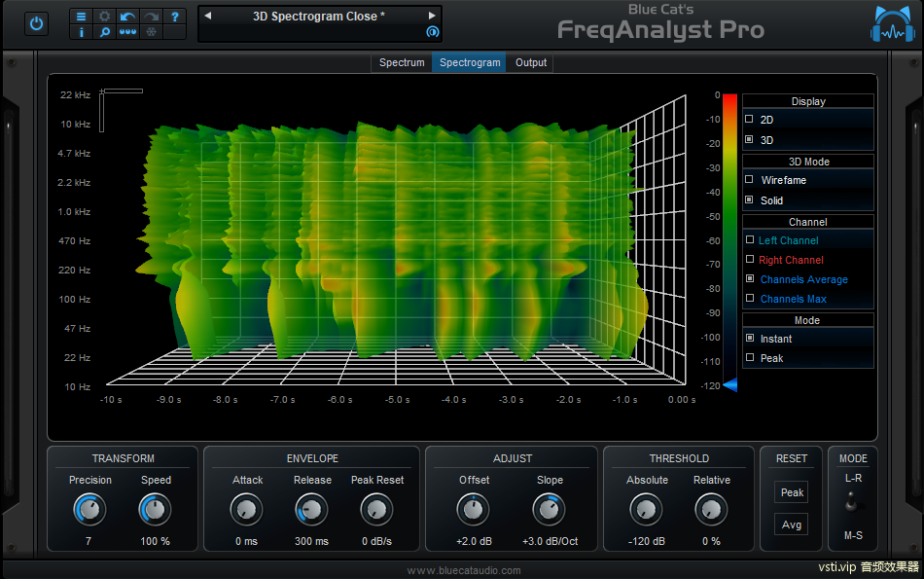Click the M-S label in MODE

click(x=853, y=535)
